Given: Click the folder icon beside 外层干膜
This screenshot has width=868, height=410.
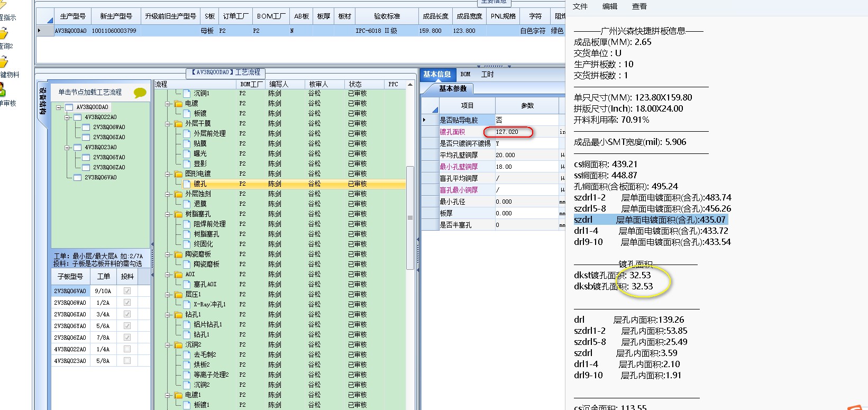Looking at the screenshot, I should point(178,123).
